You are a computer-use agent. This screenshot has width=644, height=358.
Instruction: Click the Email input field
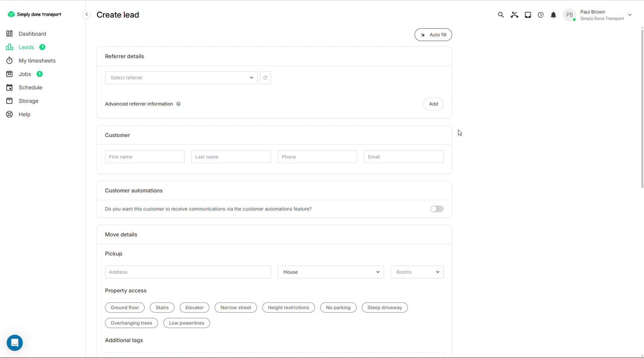tap(404, 157)
